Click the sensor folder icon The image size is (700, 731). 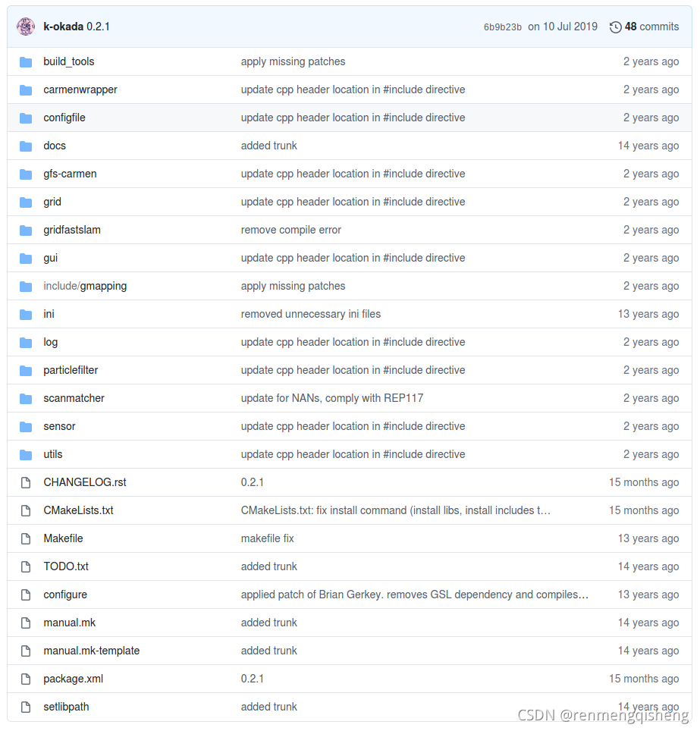[x=26, y=426]
